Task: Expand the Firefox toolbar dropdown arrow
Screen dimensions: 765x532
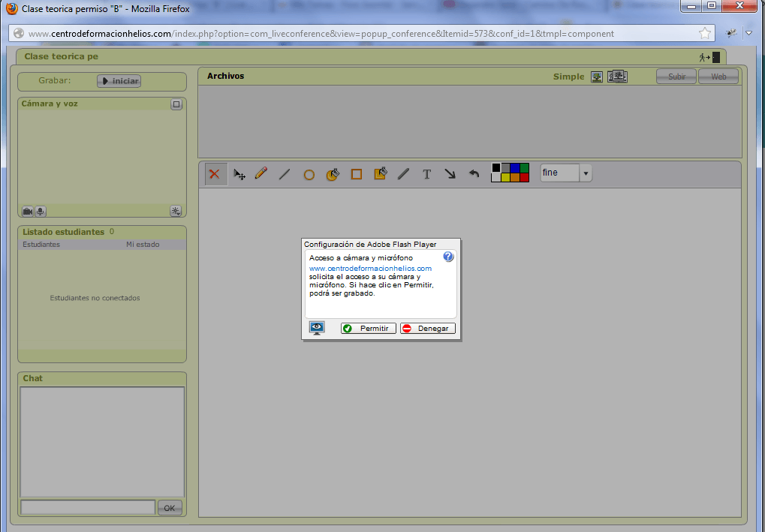Action: (749, 33)
